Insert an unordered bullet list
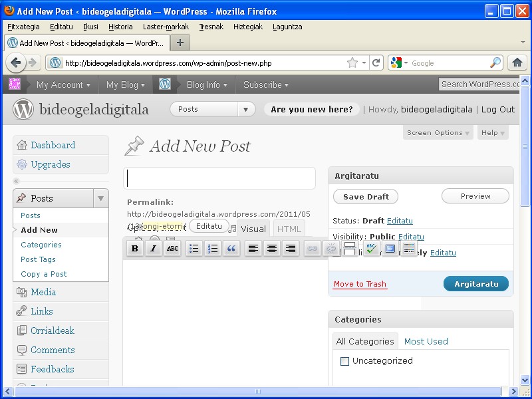The width and height of the screenshot is (532, 399). pos(194,248)
